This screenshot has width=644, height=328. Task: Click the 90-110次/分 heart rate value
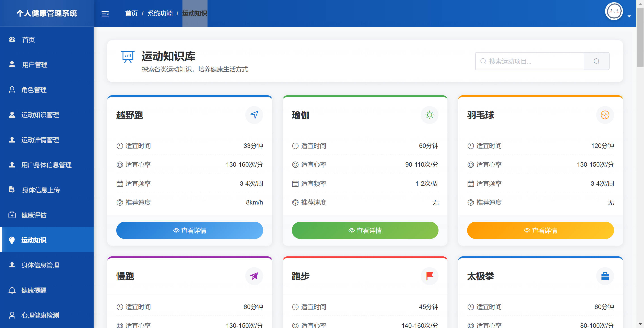(x=422, y=164)
